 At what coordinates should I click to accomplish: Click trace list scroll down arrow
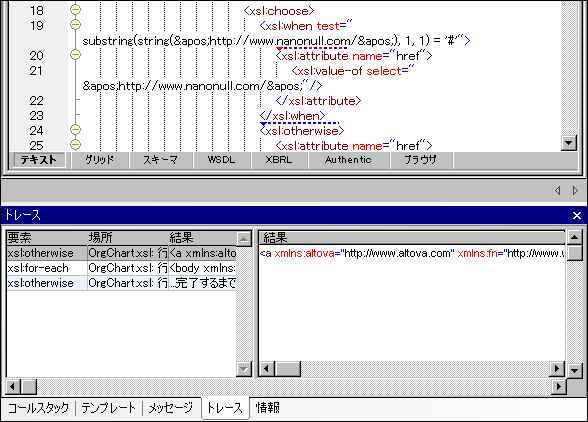click(244, 369)
